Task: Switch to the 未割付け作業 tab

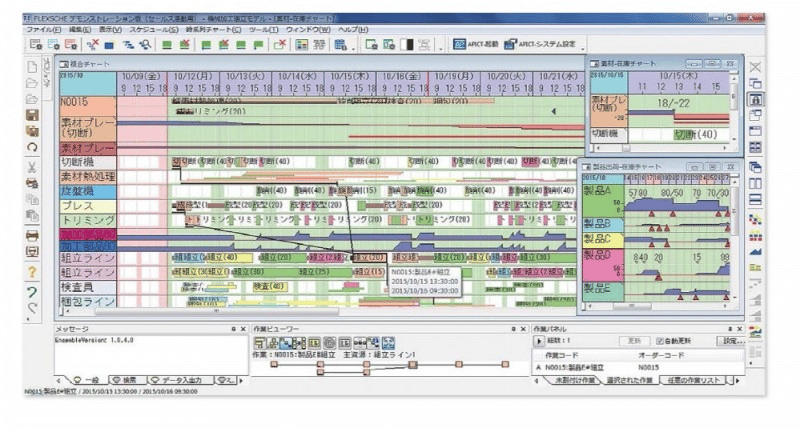Action: [x=574, y=380]
